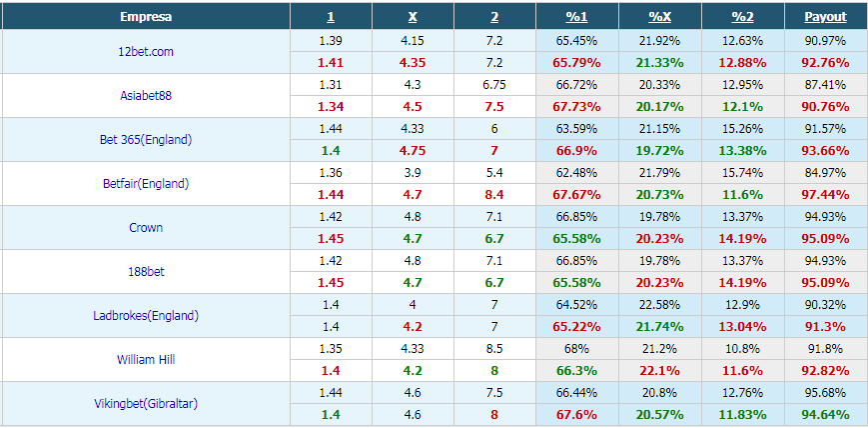This screenshot has width=868, height=428.
Task: Open the Betfair(England) link
Action: [146, 183]
